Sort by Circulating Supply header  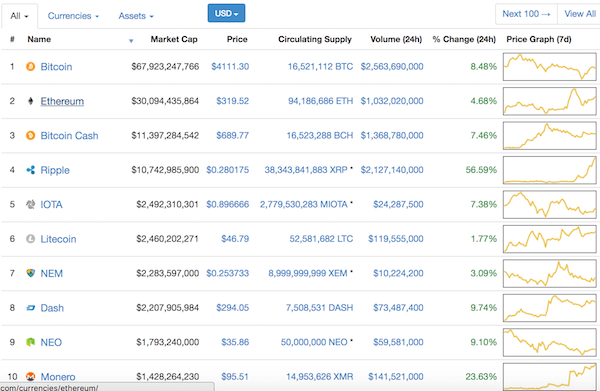point(315,39)
